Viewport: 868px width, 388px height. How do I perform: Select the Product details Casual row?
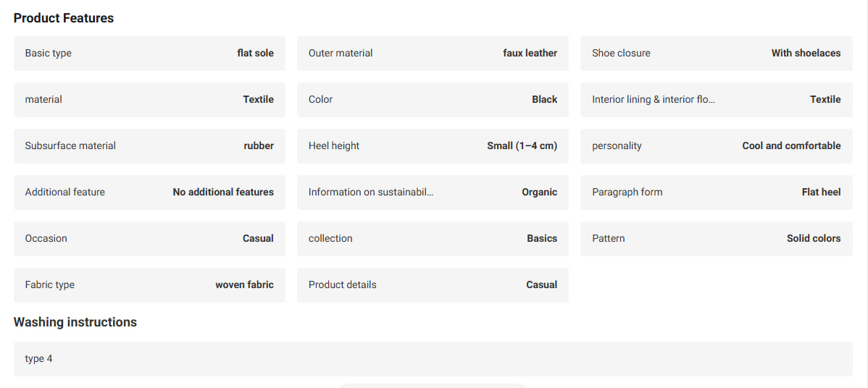click(x=433, y=285)
